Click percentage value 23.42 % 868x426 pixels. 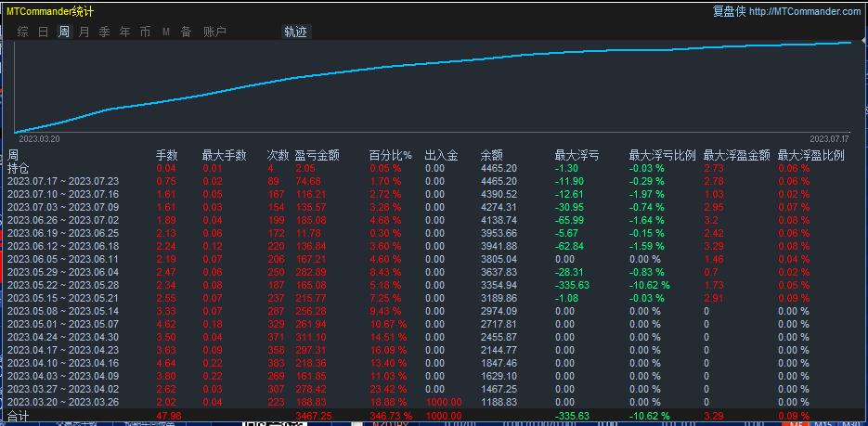click(x=387, y=389)
